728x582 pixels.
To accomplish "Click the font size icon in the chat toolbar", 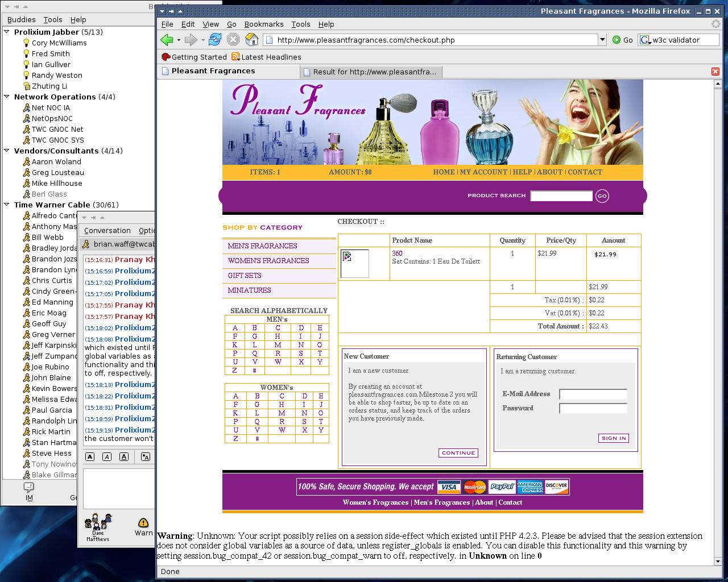I will 146,457.
